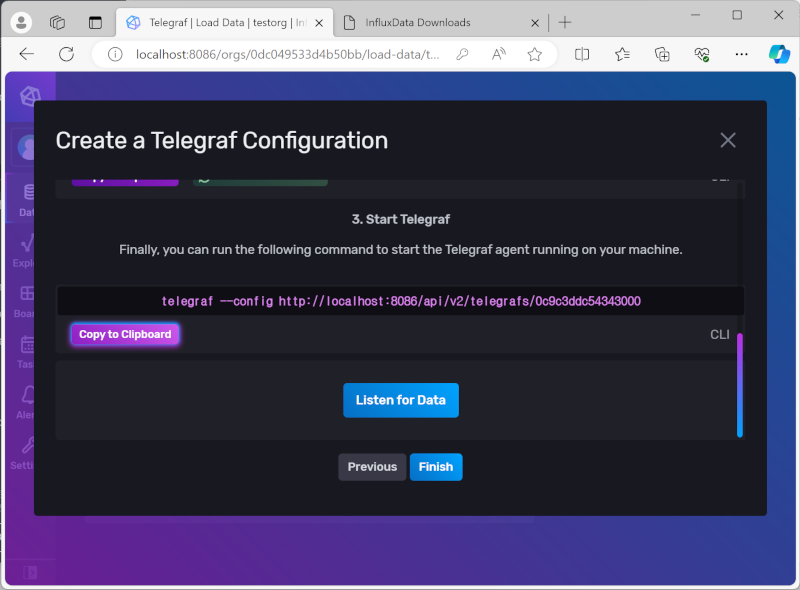Close the InfluxData Downloads tab
The width and height of the screenshot is (800, 590).
pyautogui.click(x=535, y=23)
